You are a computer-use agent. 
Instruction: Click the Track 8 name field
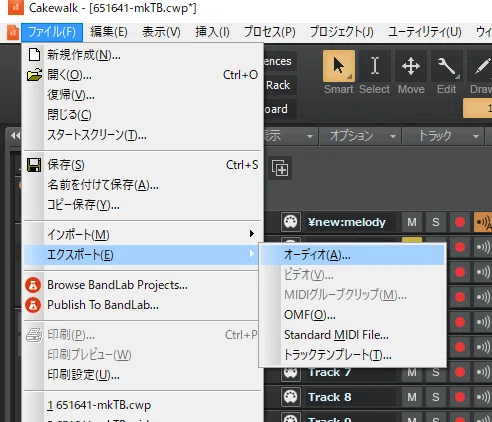point(352,397)
